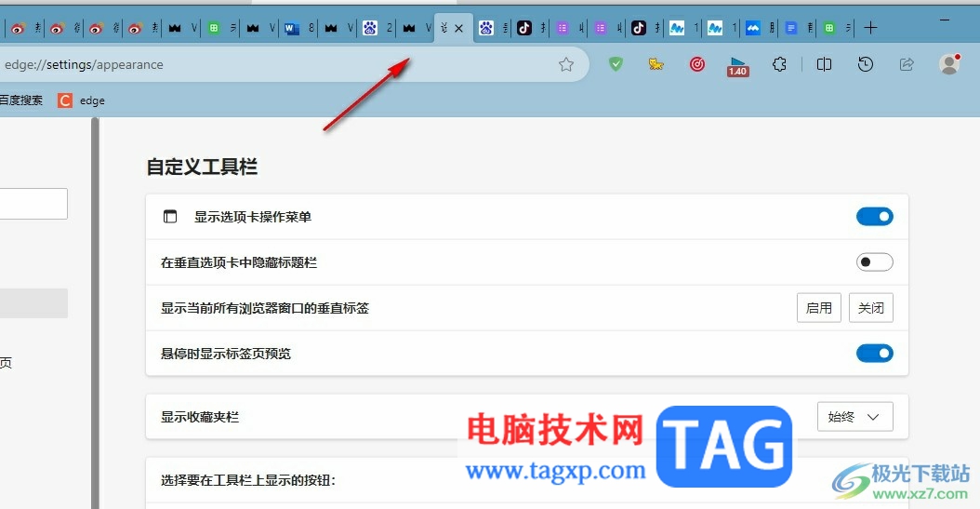Turn off 悬停时显示标签页预览 toggle
Image resolution: width=980 pixels, height=509 pixels.
(874, 354)
